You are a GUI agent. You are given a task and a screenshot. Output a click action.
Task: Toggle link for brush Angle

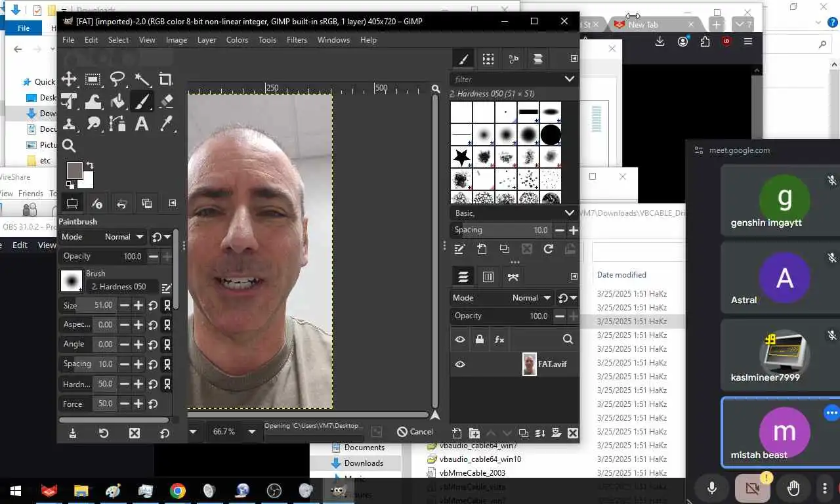(x=167, y=345)
